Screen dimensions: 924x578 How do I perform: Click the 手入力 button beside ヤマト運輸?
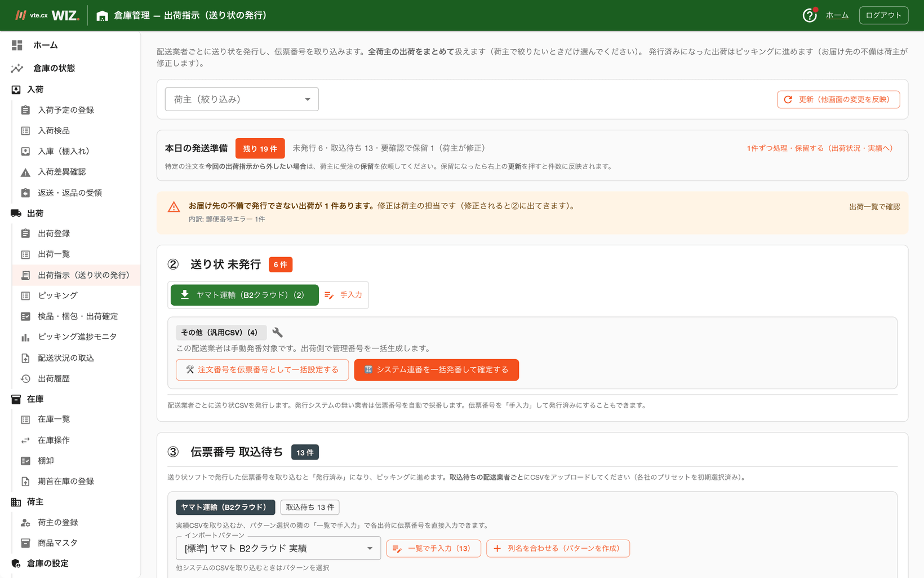[x=344, y=295]
